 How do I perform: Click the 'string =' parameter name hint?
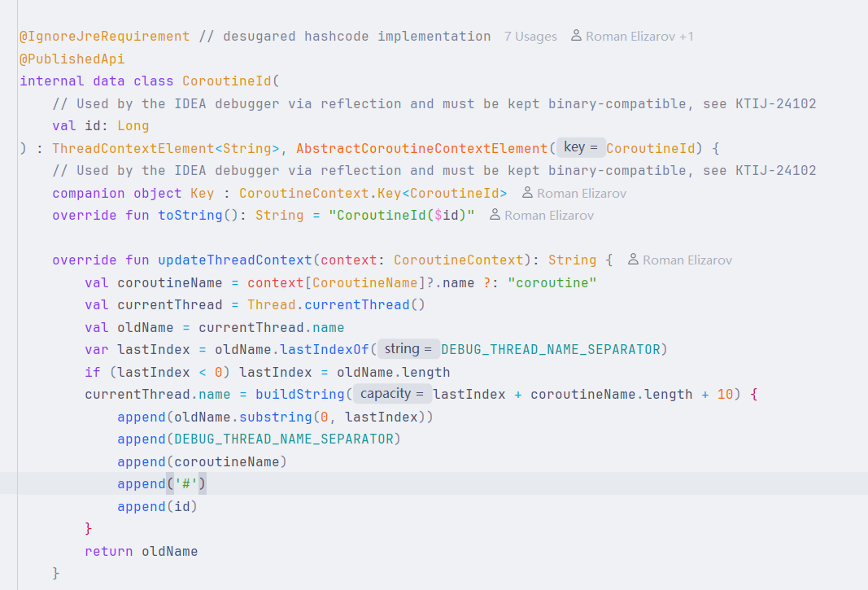point(408,349)
